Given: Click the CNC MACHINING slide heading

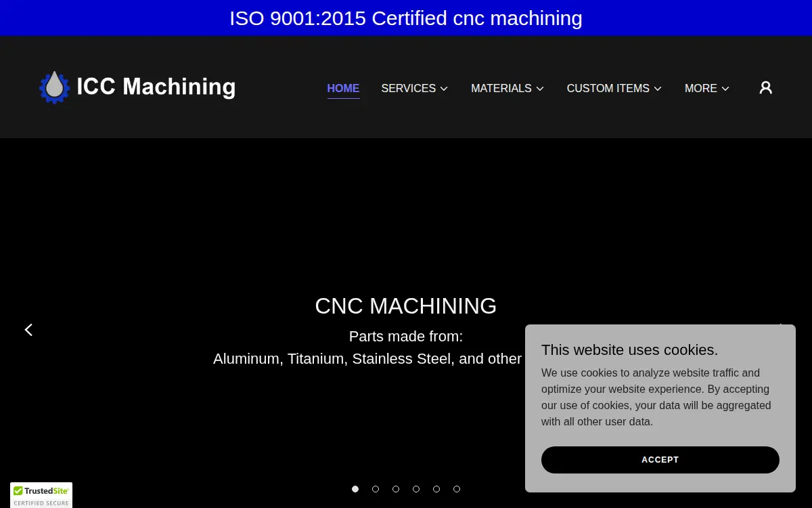Looking at the screenshot, I should pos(406,306).
